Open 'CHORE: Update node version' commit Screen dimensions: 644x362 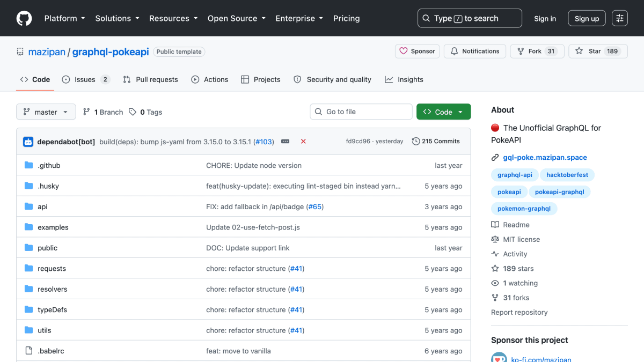(x=254, y=165)
